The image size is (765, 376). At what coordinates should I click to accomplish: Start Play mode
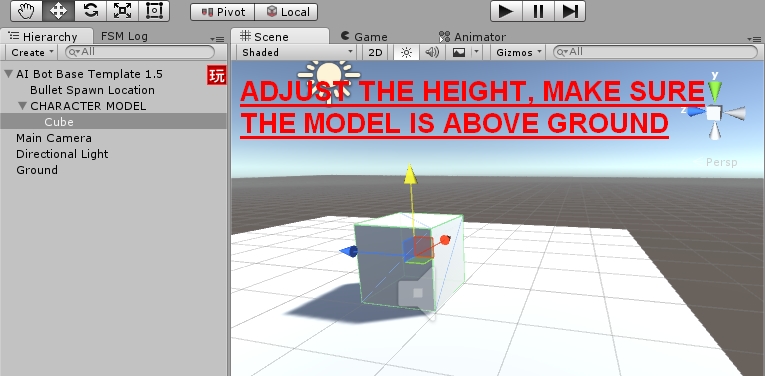(x=506, y=11)
